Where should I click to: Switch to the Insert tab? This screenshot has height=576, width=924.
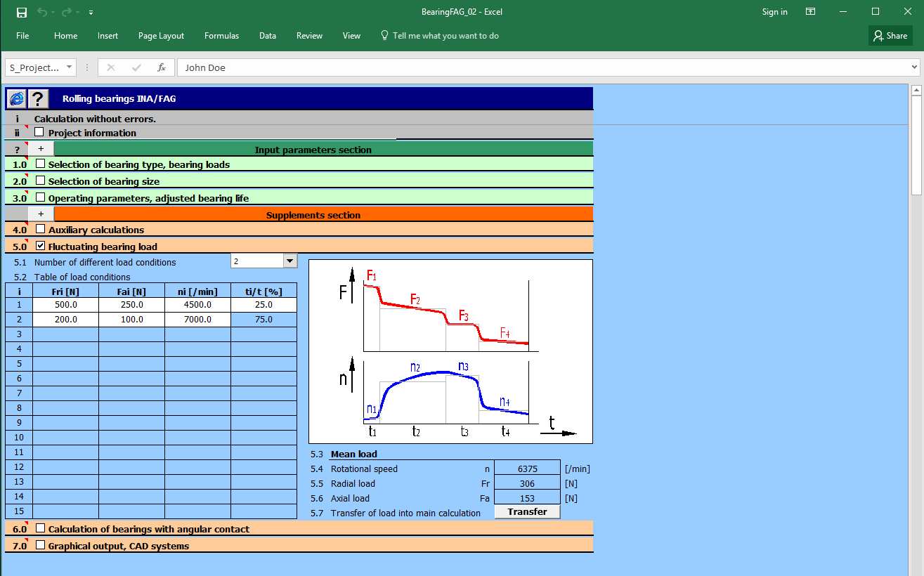pos(108,36)
